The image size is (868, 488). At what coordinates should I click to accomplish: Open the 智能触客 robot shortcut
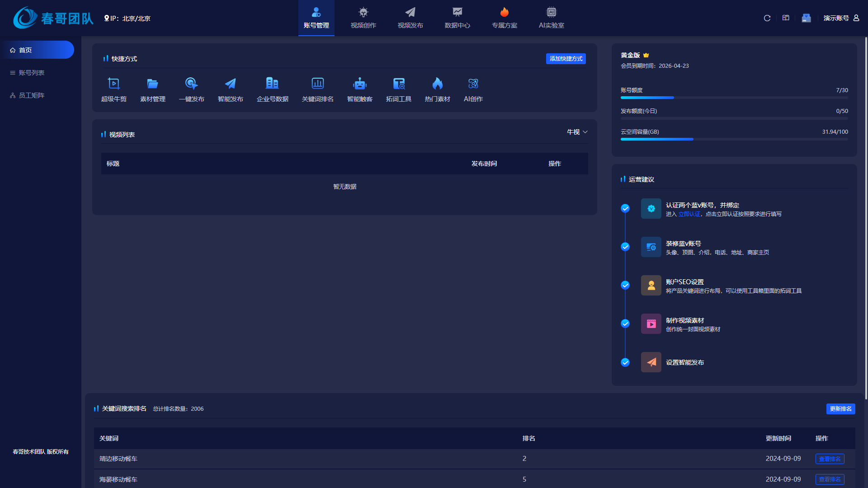[x=359, y=84]
